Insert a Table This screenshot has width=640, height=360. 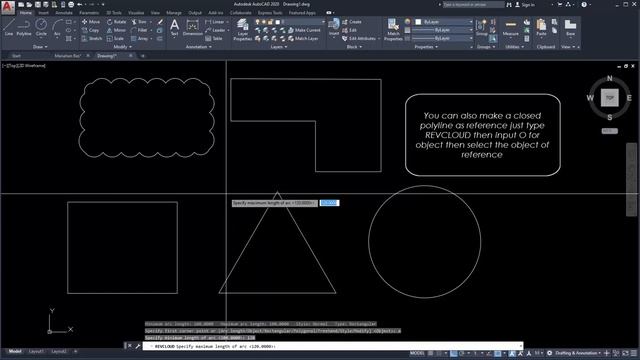coord(214,38)
